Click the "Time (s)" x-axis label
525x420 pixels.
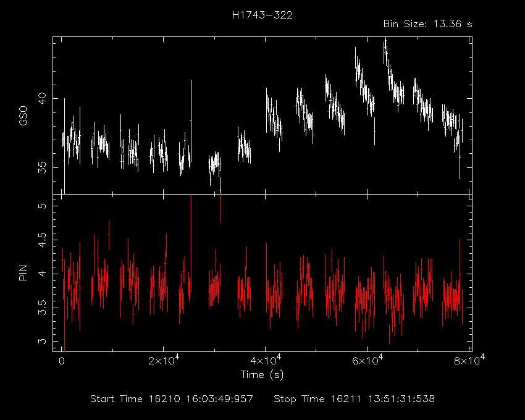262,374
